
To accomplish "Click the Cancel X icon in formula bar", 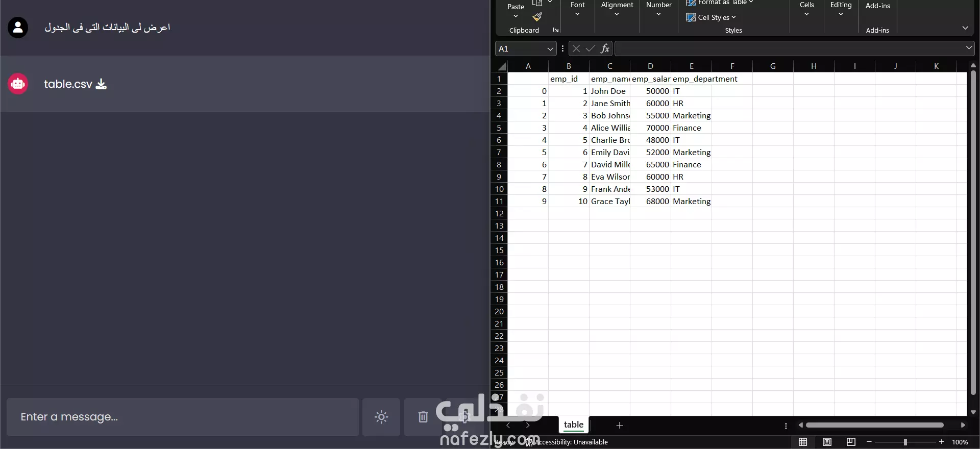I will pos(576,48).
